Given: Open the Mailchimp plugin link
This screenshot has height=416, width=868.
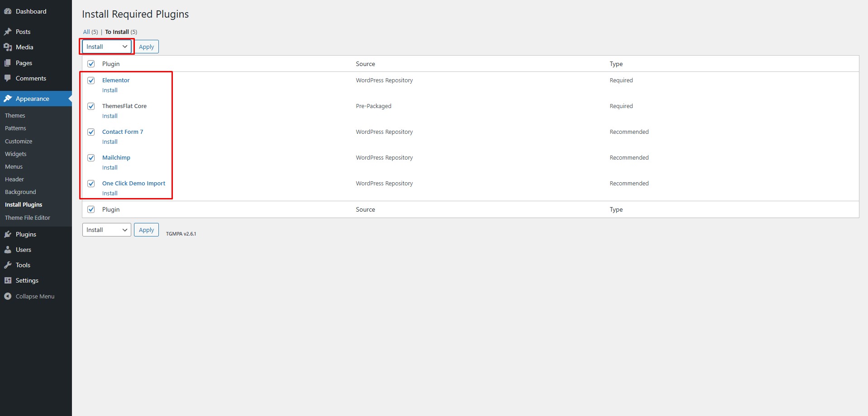Looking at the screenshot, I should click(x=116, y=157).
